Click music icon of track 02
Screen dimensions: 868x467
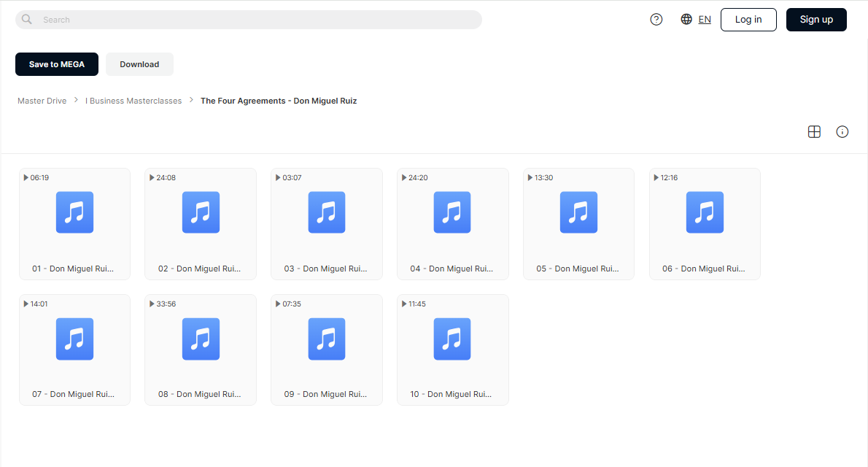point(201,212)
